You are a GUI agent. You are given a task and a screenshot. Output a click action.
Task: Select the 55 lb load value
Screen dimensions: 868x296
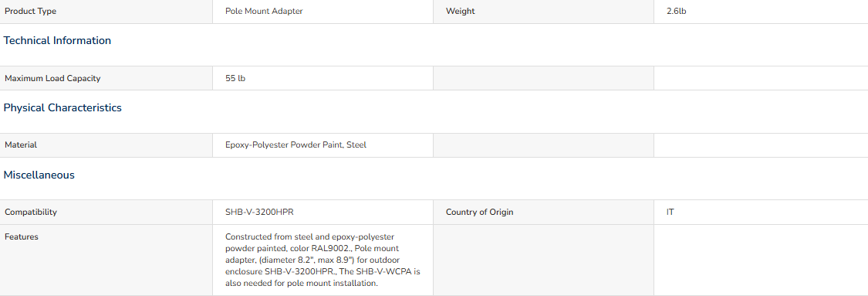[x=235, y=79]
